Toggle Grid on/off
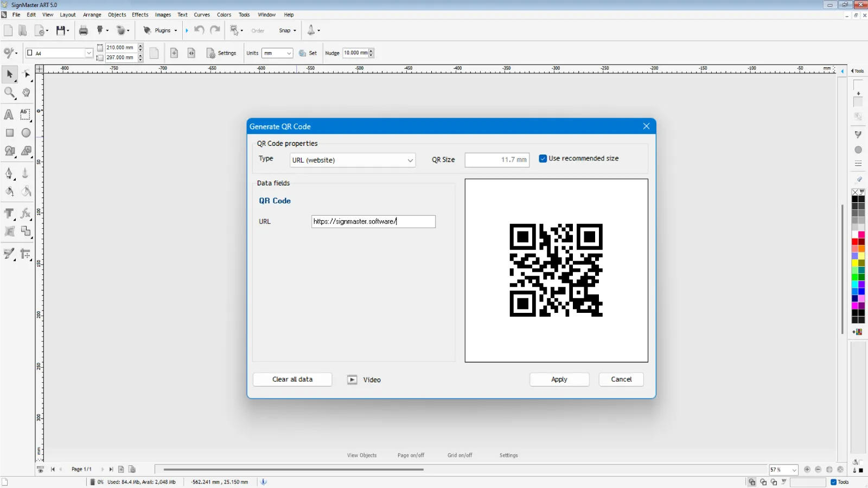 coord(459,455)
